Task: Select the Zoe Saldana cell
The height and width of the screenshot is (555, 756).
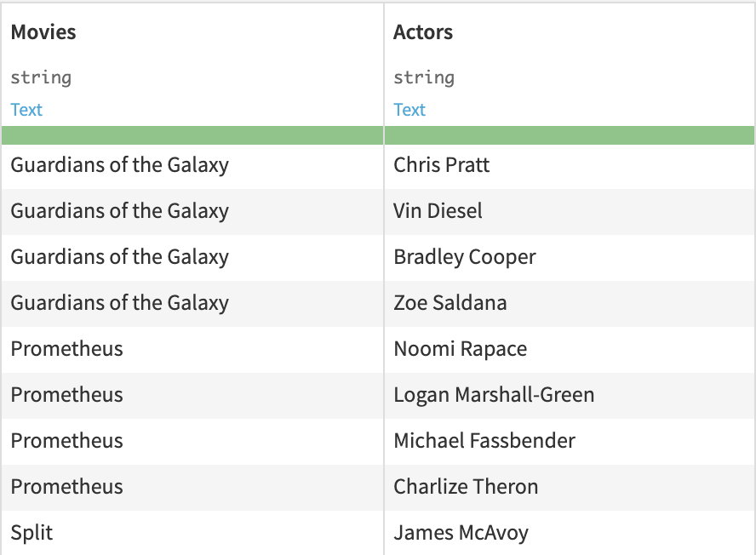Action: tap(450, 303)
